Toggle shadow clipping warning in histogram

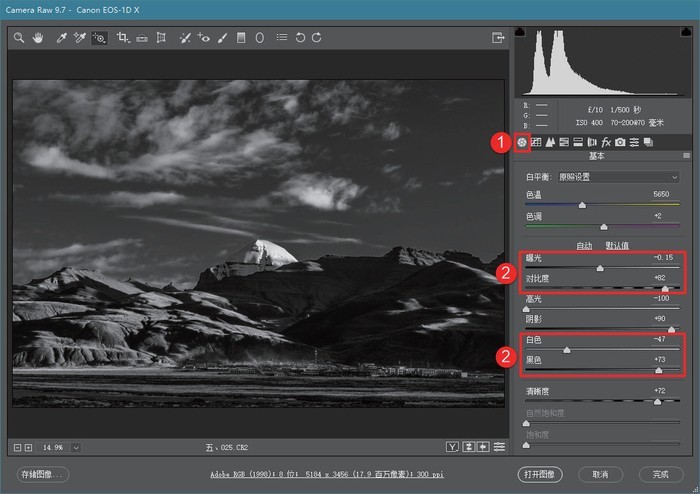(519, 32)
